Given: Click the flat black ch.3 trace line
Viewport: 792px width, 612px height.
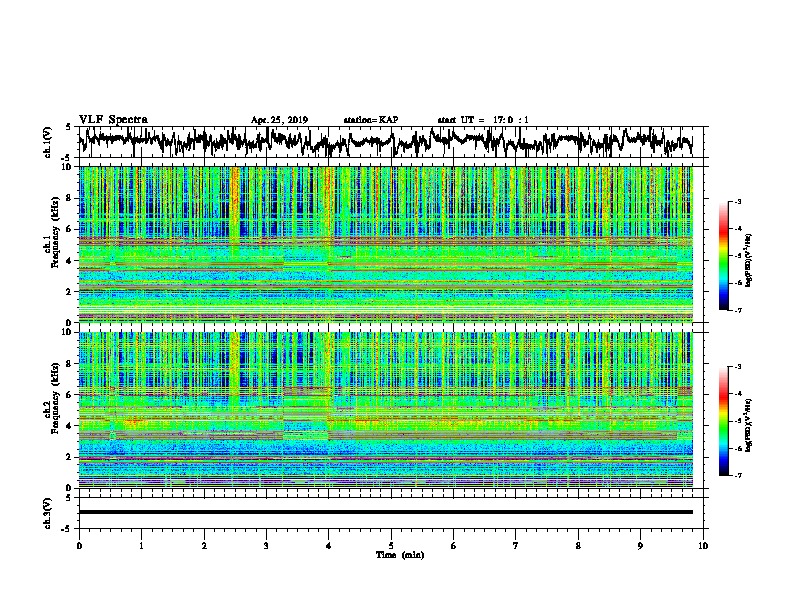Looking at the screenshot, I should (385, 512).
